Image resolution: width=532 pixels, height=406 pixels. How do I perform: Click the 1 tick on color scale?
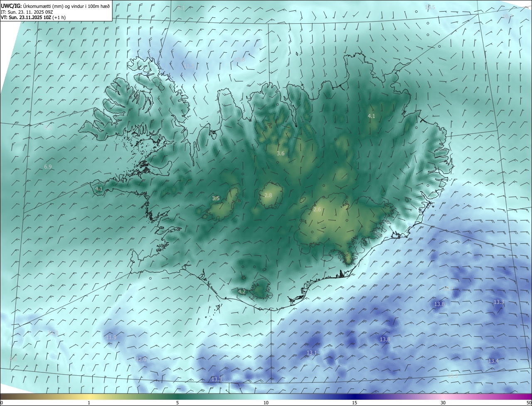pos(89,403)
